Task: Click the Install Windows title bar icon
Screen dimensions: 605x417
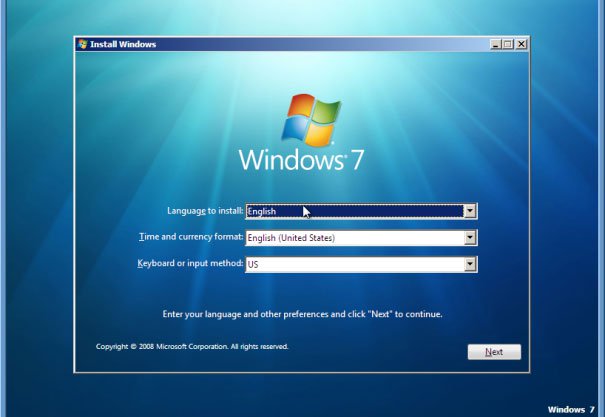Action: (82, 44)
